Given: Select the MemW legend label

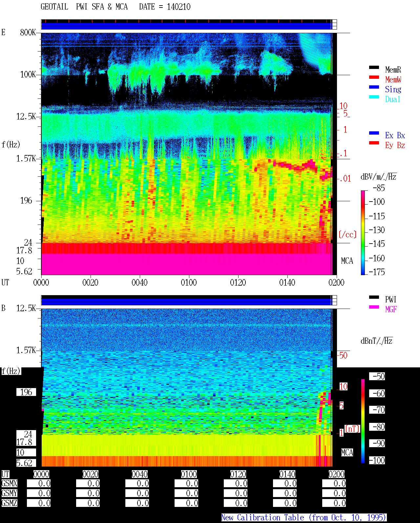Looking at the screenshot, I should coord(393,79).
